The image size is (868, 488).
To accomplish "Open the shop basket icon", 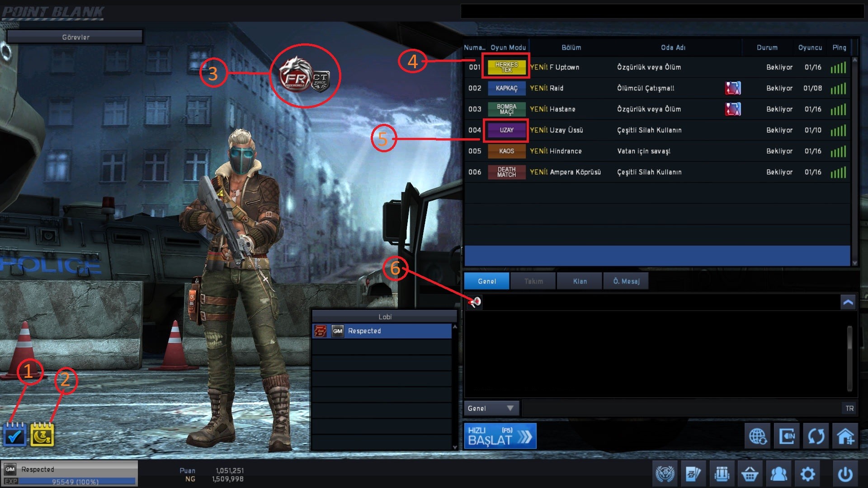I will point(750,474).
